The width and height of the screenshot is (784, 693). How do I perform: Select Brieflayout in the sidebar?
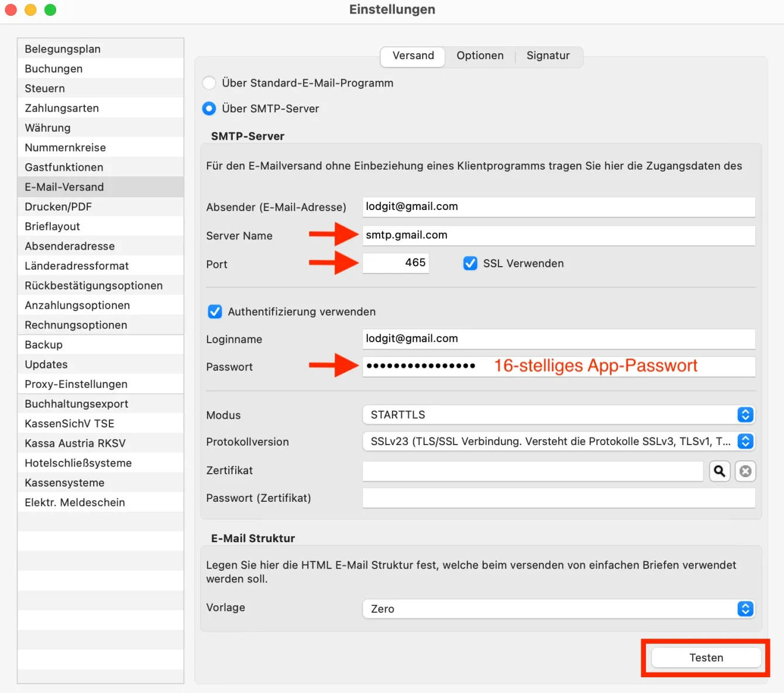click(x=101, y=227)
